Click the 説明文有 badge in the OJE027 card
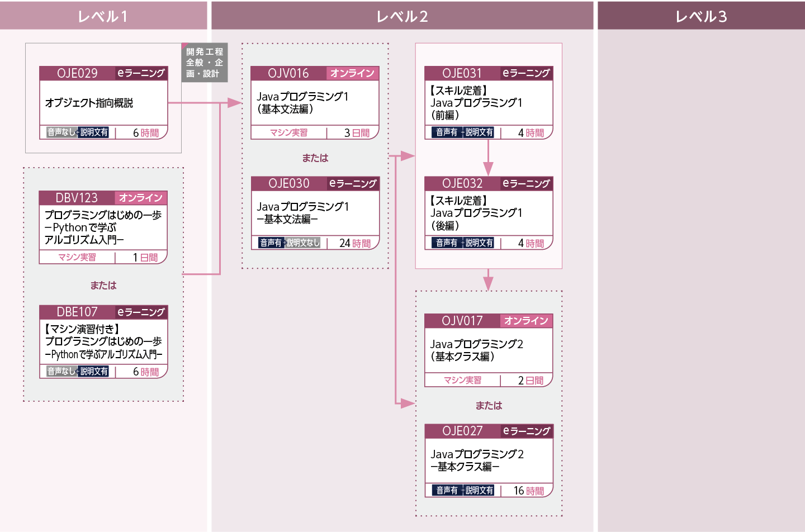805x532 pixels. 479,490
